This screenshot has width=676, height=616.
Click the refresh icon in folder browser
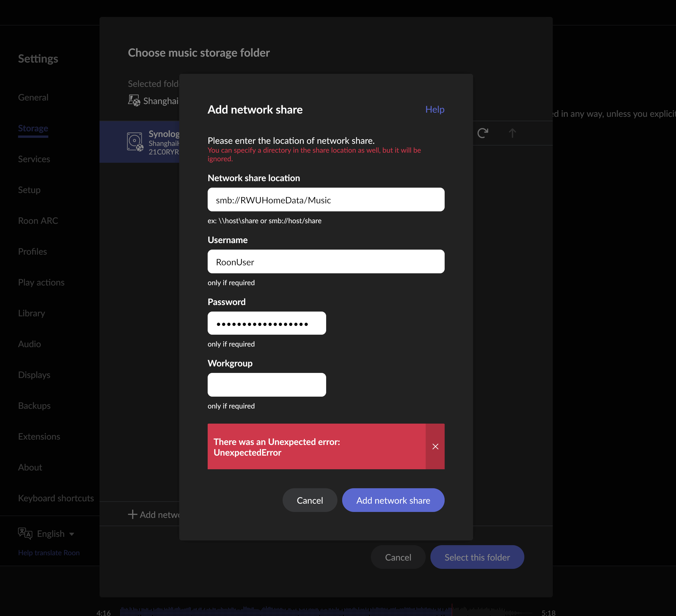point(483,133)
